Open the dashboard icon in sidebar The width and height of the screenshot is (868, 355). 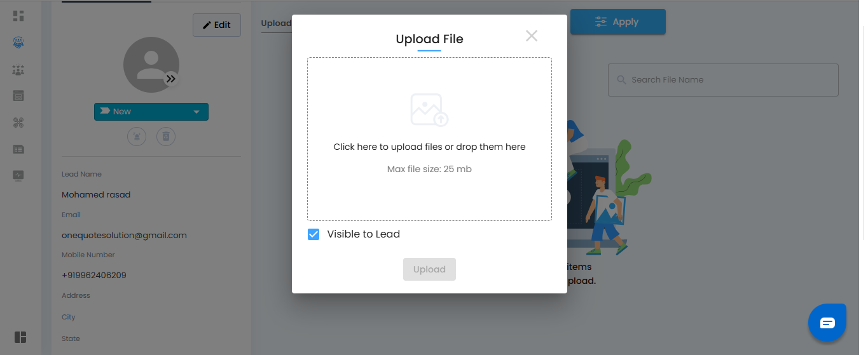[x=18, y=16]
